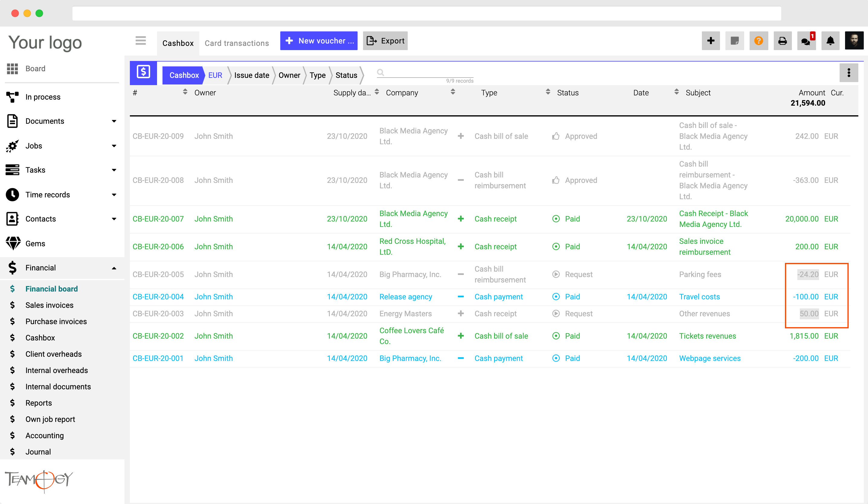
Task: Click the Export button
Action: 385,41
